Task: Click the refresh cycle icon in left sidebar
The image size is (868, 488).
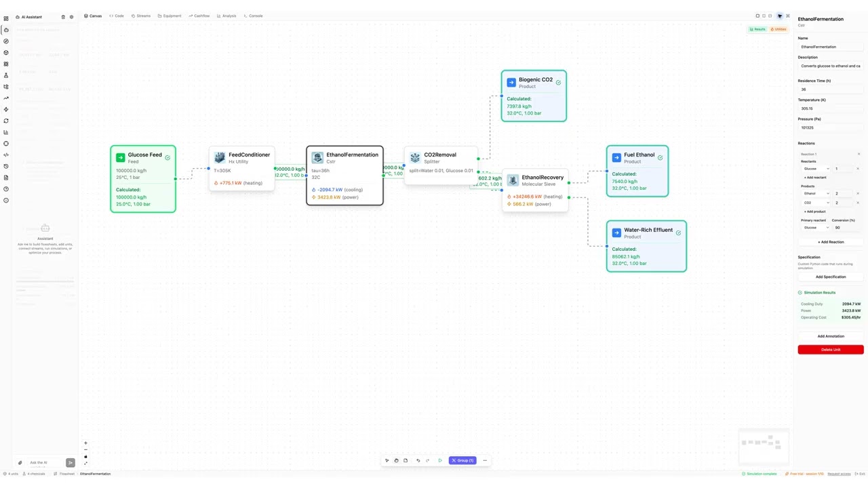Action: click(6, 121)
